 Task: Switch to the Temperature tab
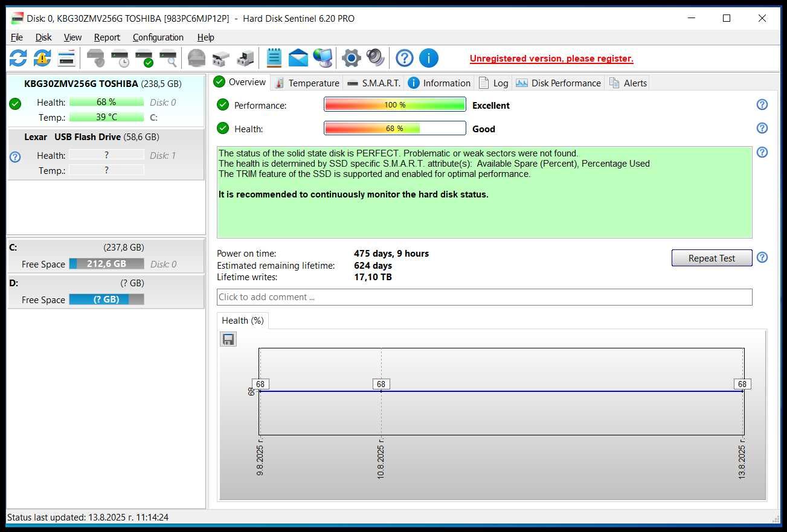pos(307,83)
